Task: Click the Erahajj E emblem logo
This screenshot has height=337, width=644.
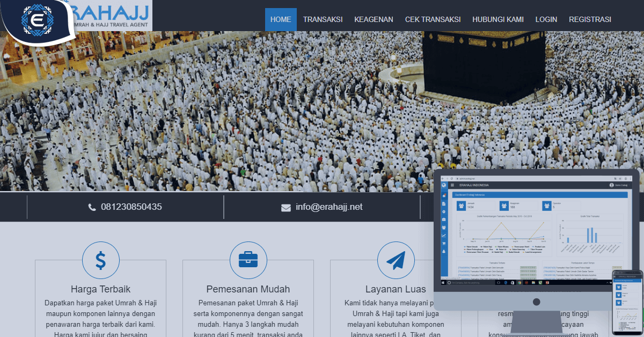Action: pyautogui.click(x=39, y=20)
